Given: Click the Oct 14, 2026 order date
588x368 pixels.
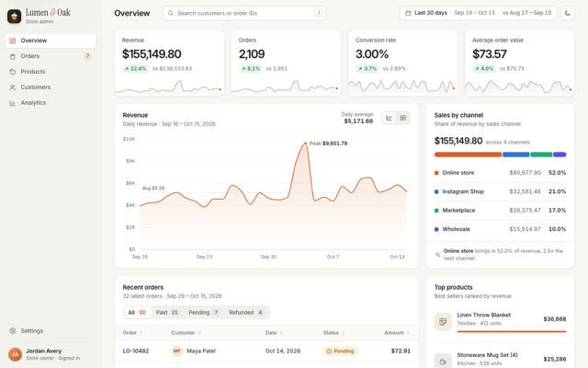Looking at the screenshot, I should tap(283, 351).
